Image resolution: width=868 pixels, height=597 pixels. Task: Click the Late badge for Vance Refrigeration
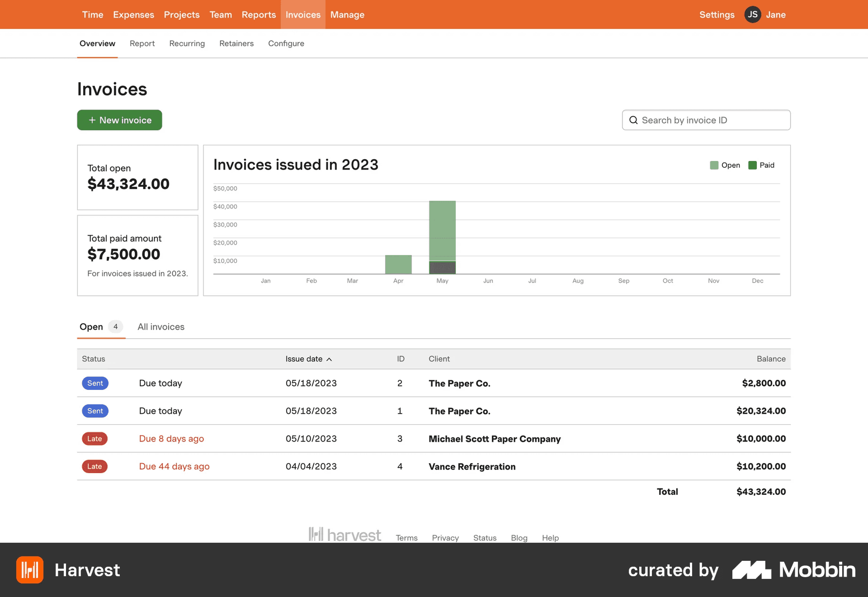(x=94, y=466)
